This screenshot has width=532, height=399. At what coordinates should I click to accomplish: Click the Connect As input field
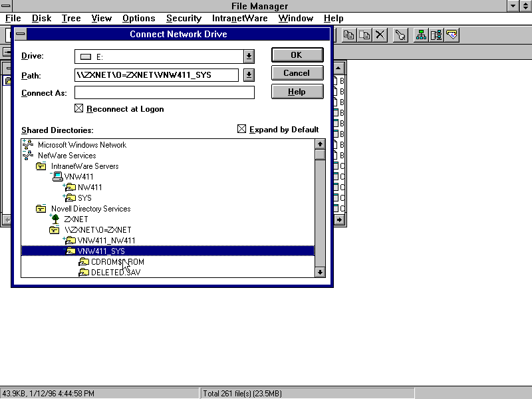[164, 92]
